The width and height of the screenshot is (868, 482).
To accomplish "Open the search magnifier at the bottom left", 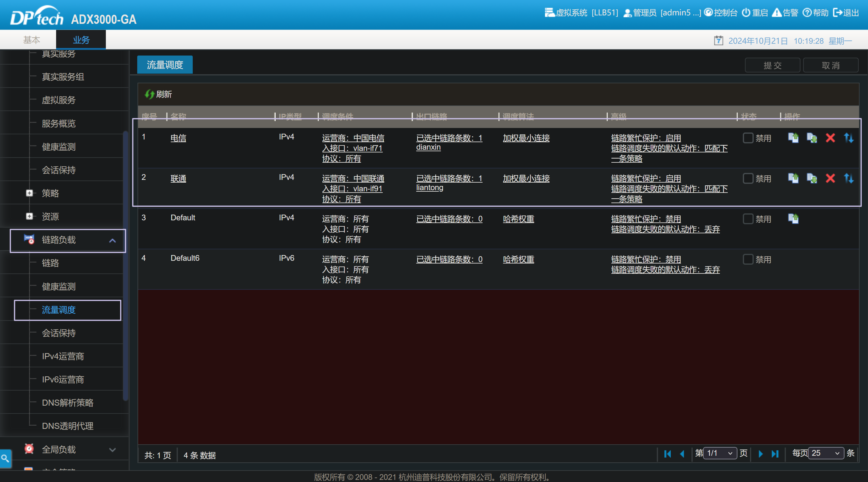I will (5, 458).
